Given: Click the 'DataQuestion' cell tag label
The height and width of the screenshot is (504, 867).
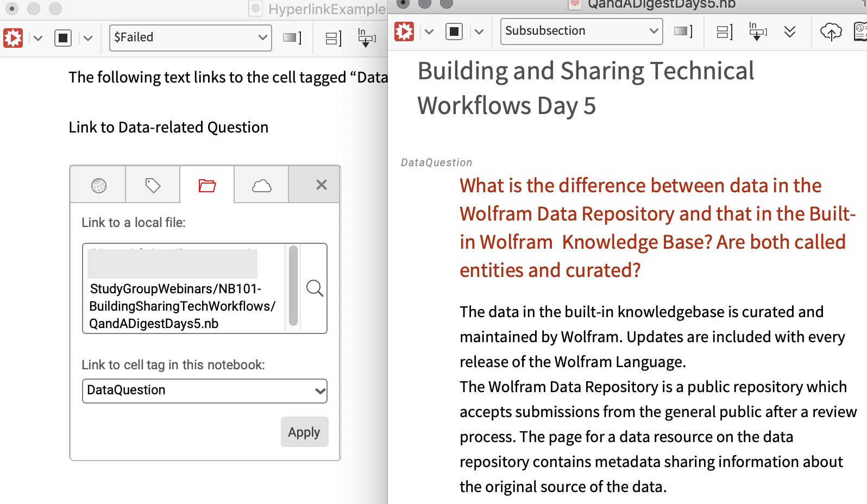Looking at the screenshot, I should click(436, 162).
